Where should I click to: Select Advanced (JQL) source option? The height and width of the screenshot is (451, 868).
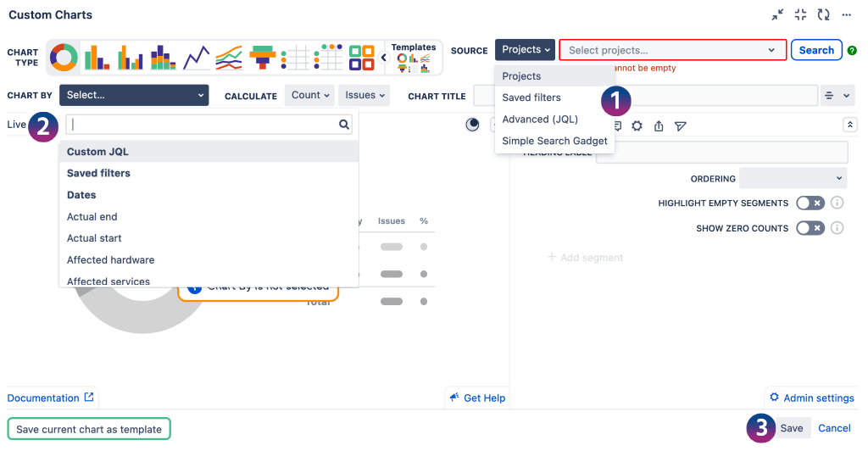[540, 120]
